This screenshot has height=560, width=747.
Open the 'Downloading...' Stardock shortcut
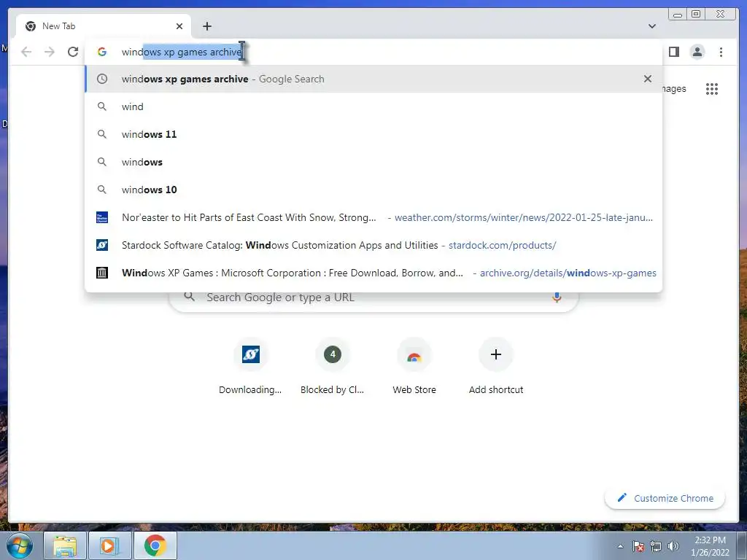coord(251,367)
